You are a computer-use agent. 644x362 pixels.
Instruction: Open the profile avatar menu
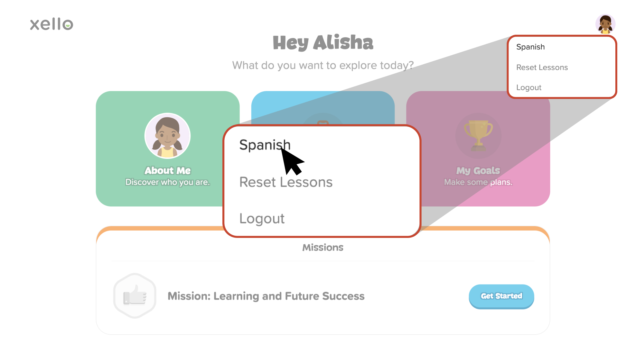pyautogui.click(x=605, y=24)
